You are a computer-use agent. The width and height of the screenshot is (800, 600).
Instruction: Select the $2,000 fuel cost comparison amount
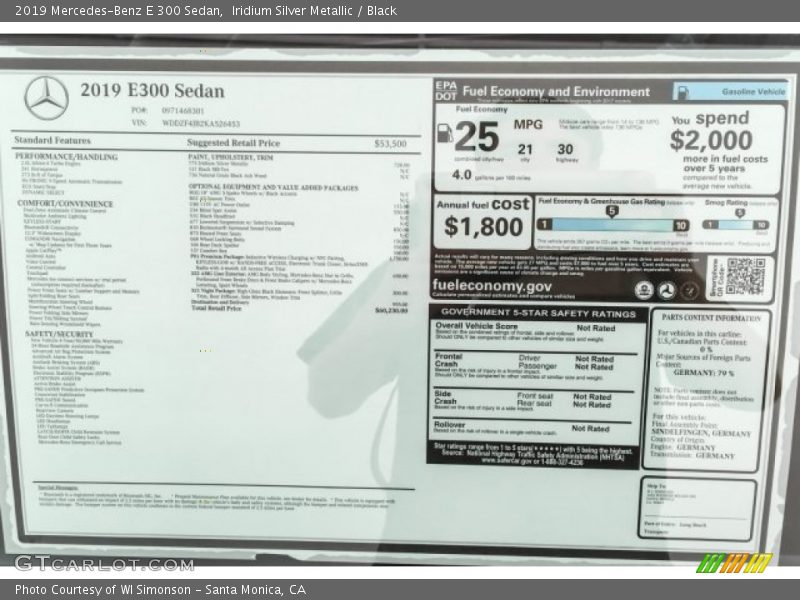711,140
